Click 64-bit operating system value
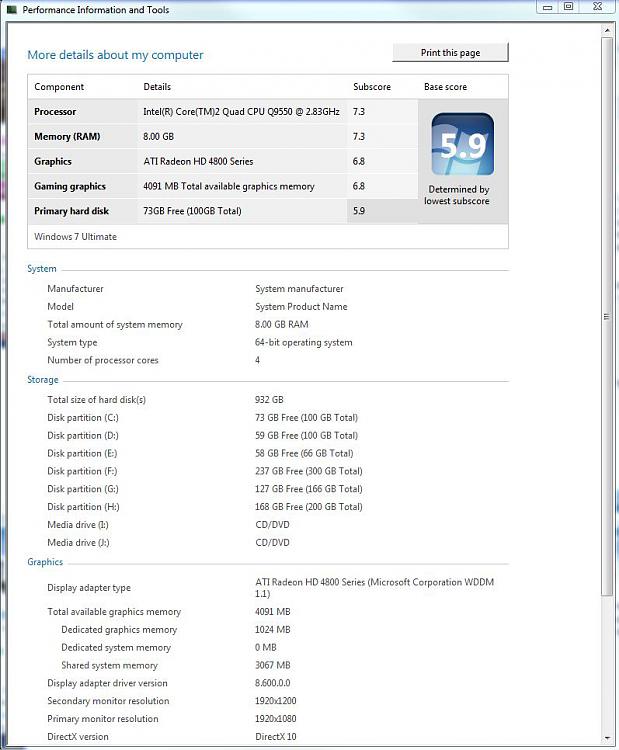 tap(303, 342)
